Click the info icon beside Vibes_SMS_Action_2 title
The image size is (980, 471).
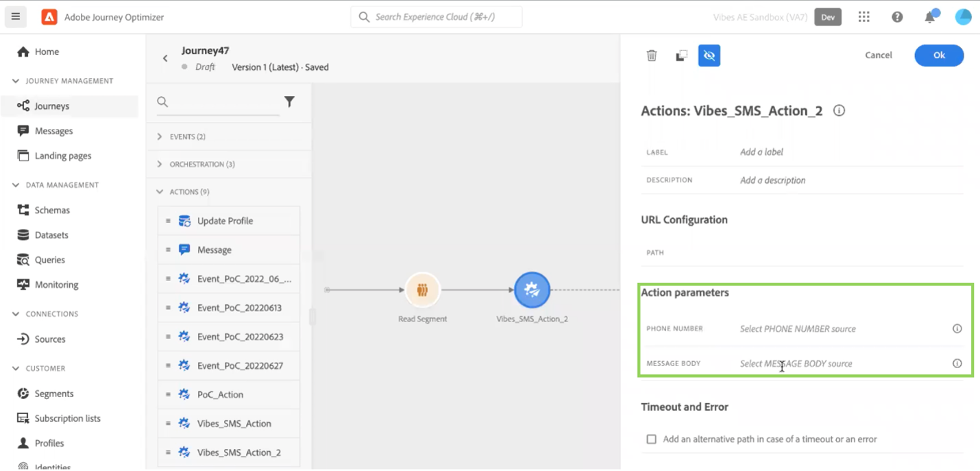click(x=839, y=110)
